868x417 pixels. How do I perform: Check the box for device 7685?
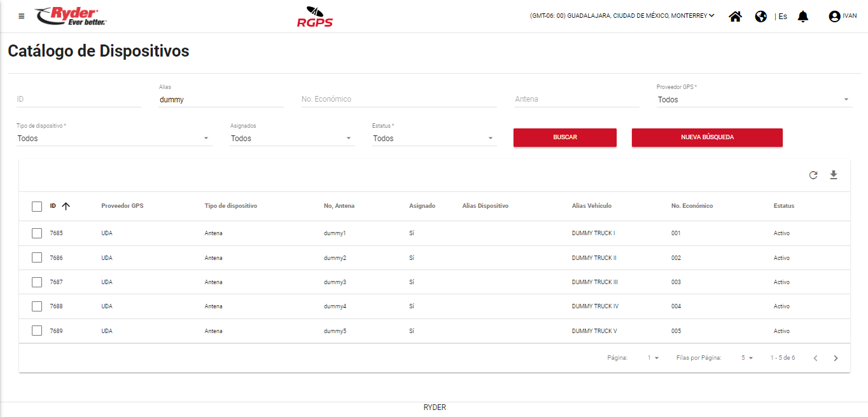[x=37, y=233]
